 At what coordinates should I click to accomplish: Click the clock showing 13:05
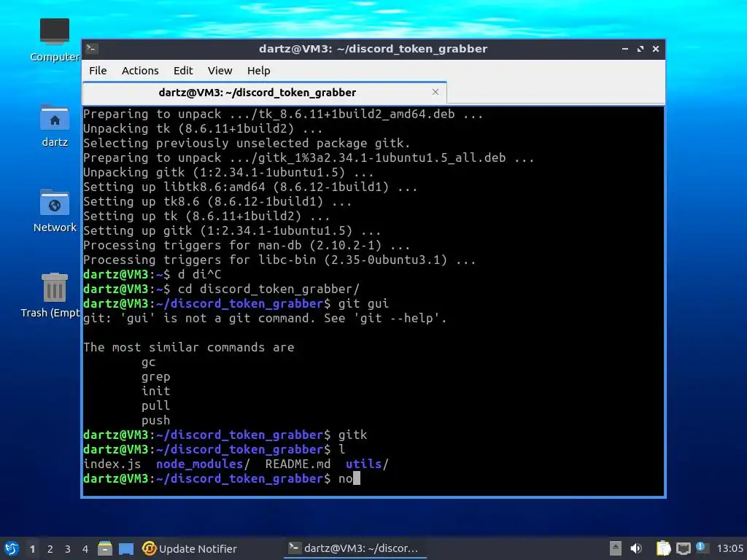click(729, 548)
